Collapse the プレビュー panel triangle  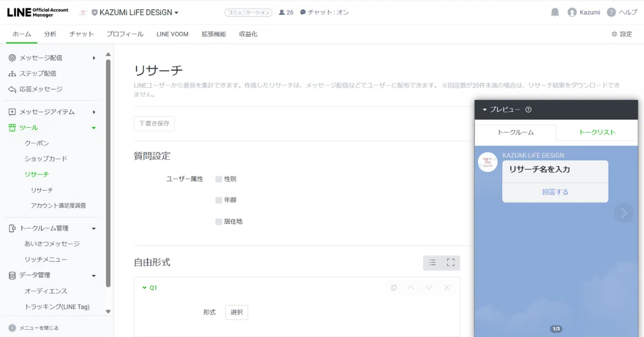[x=485, y=109]
